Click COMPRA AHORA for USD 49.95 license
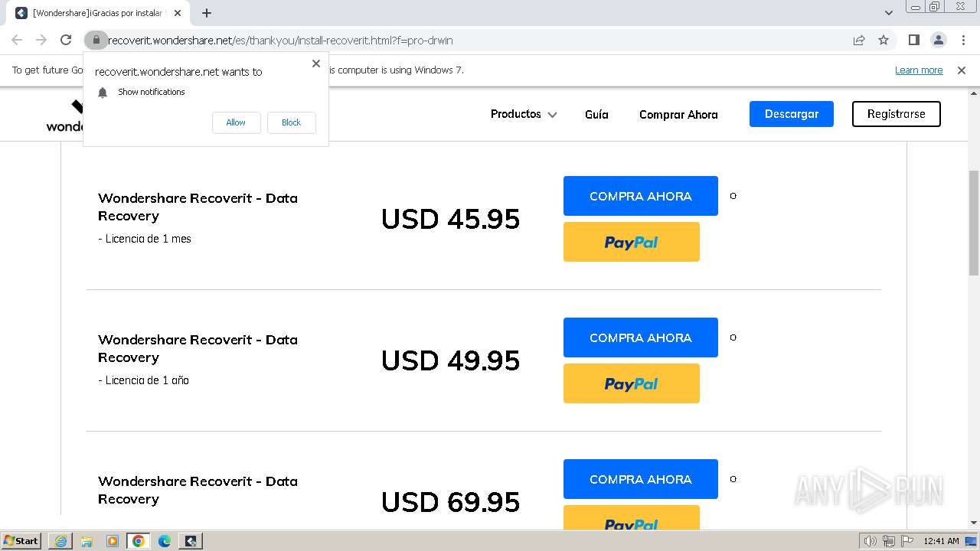This screenshot has height=551, width=980. coord(641,337)
